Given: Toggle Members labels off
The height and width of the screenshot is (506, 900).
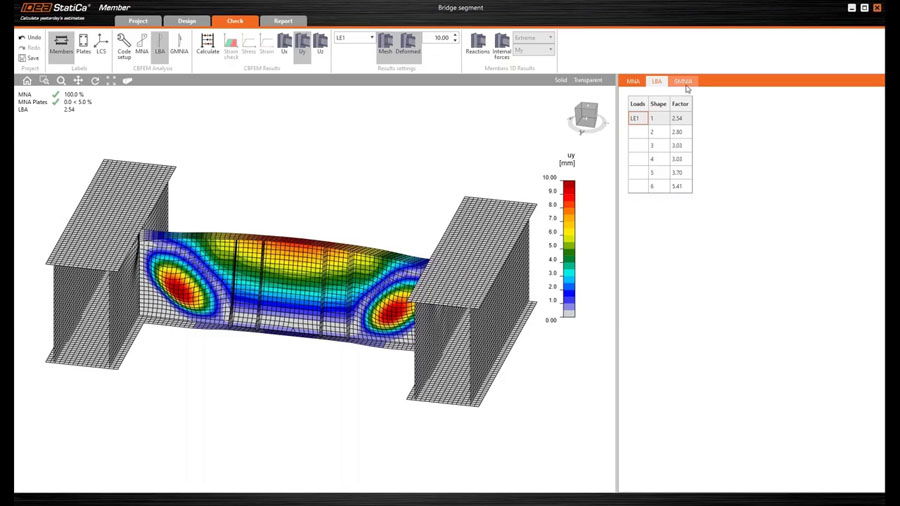Looking at the screenshot, I should tap(61, 44).
